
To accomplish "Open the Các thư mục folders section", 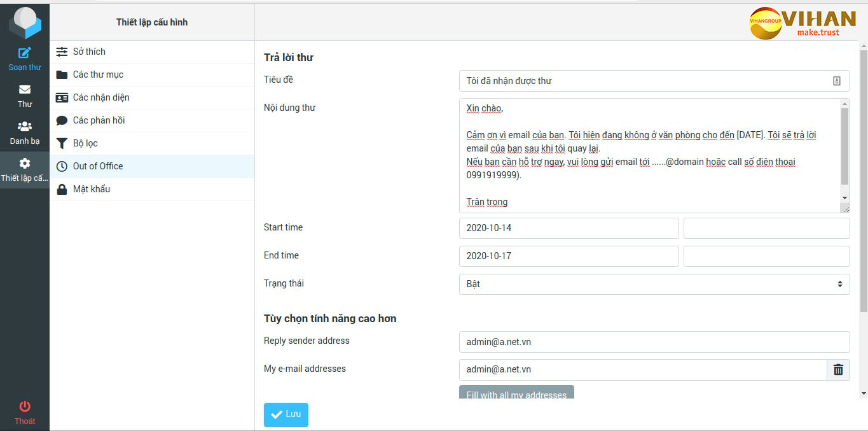I will [x=98, y=74].
